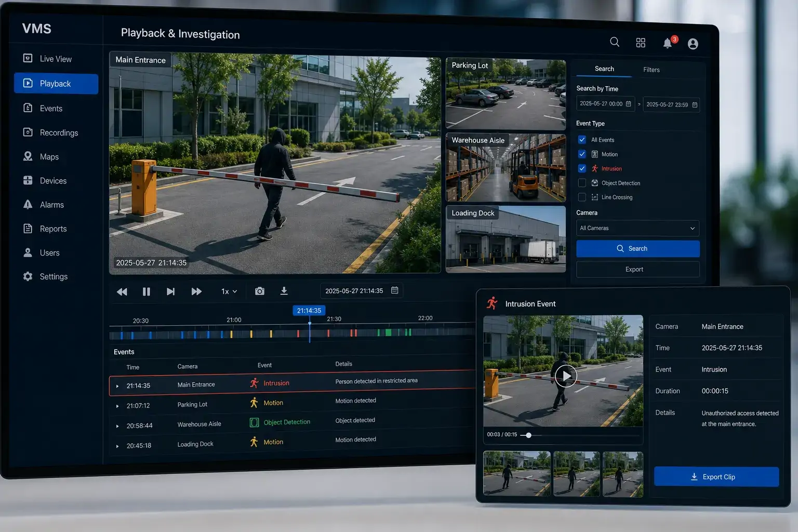The image size is (798, 532).
Task: Rewind the playback
Action: pyautogui.click(x=122, y=292)
